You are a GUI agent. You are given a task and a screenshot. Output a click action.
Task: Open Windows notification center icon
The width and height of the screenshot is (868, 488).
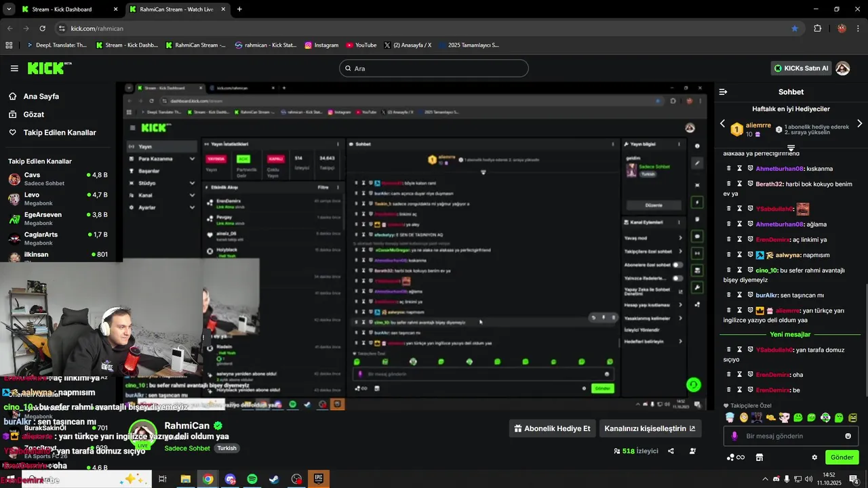pyautogui.click(x=854, y=479)
